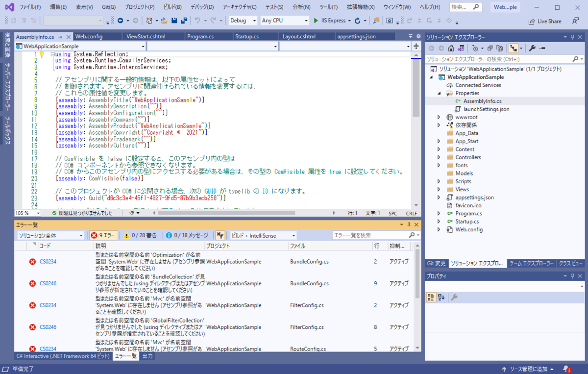Viewport: 588px width, 374px height.
Task: Click the brush code cleanup icon in editor status
Action: tap(132, 213)
